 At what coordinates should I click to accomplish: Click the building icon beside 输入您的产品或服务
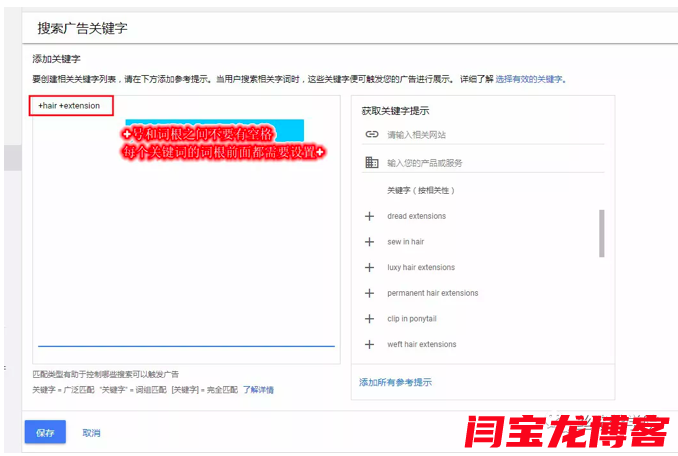pyautogui.click(x=371, y=162)
